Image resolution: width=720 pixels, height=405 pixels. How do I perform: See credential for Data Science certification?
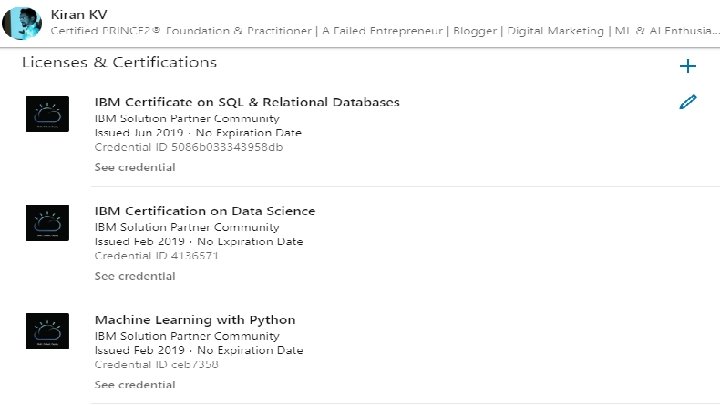pos(135,276)
